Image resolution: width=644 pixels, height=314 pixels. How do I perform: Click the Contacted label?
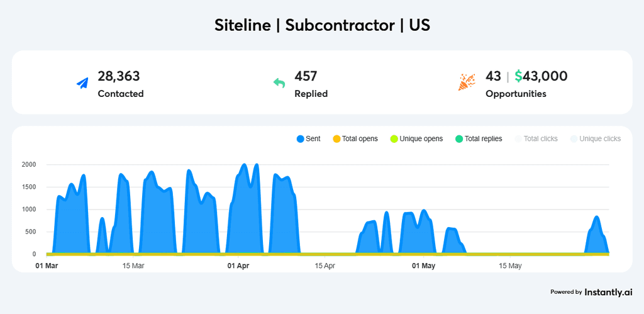tap(121, 94)
